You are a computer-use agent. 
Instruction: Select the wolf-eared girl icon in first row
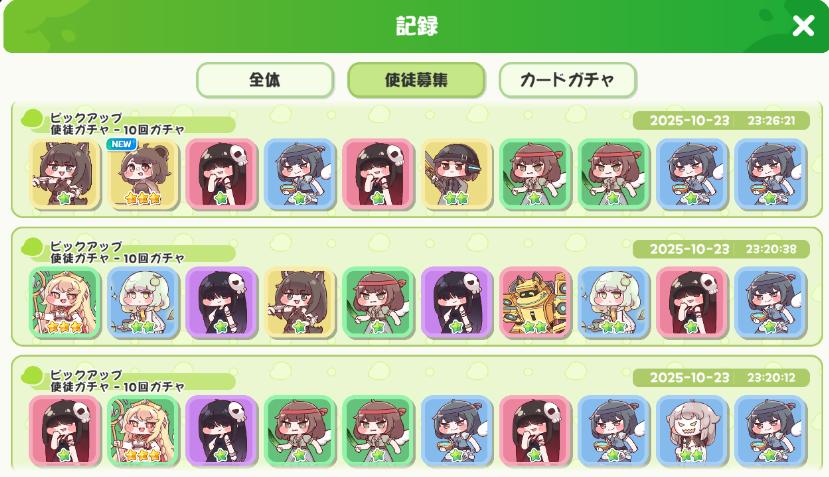point(65,174)
